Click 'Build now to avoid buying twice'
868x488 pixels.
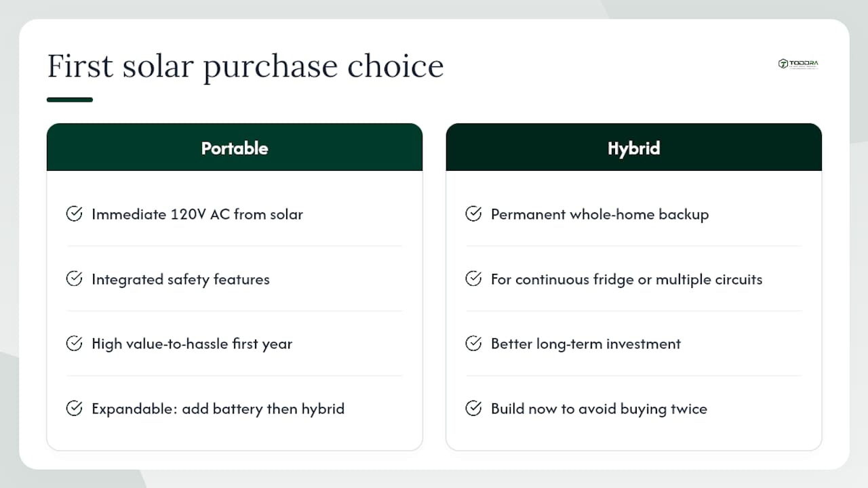pyautogui.click(x=599, y=409)
